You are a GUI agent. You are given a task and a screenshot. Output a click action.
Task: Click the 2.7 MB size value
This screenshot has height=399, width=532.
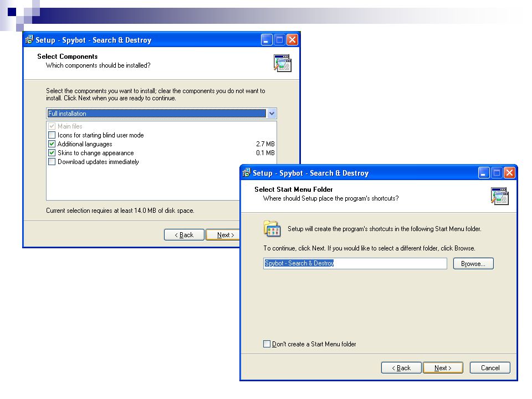(265, 144)
